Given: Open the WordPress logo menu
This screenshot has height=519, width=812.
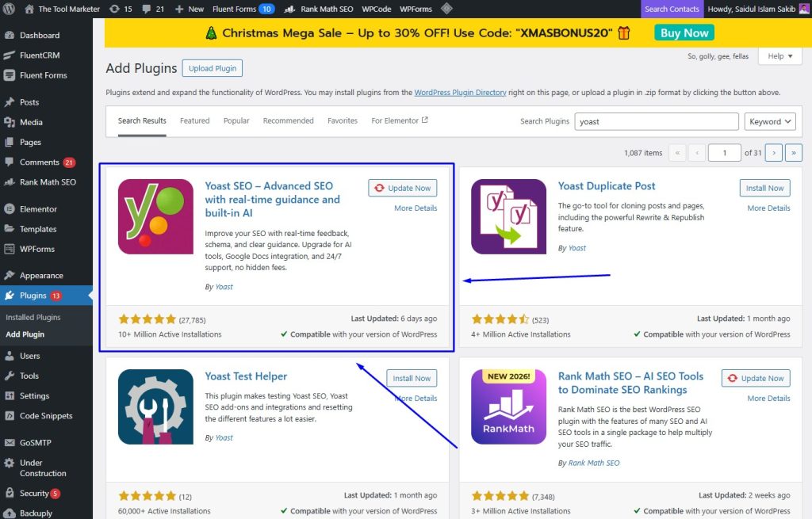Looking at the screenshot, I should coord(9,9).
